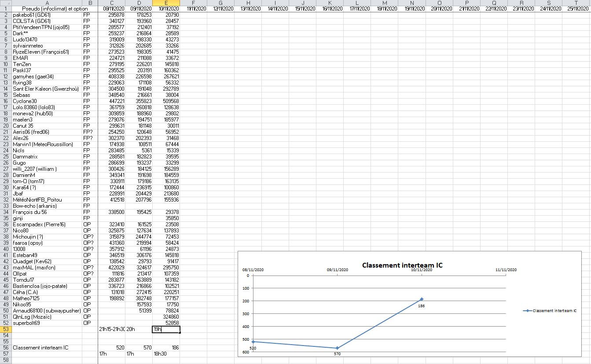Select value 382748 in Matheo7125 row

[139, 298]
